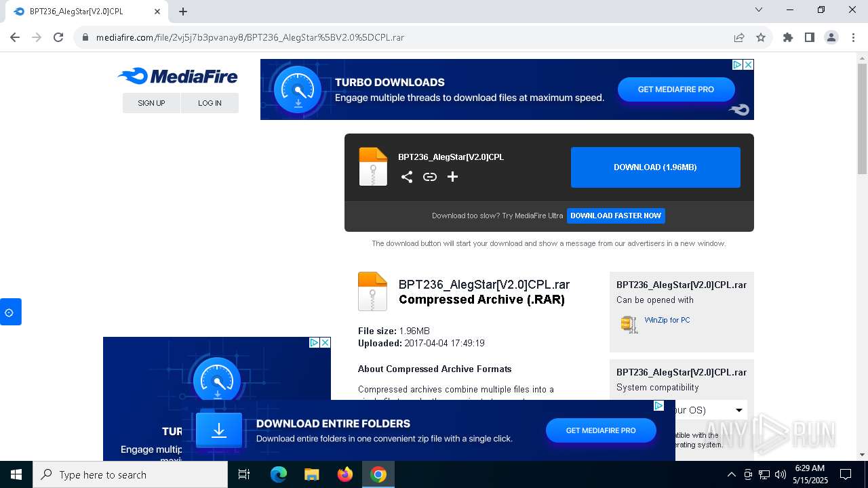868x488 pixels.
Task: Click the page vertical scrollbar thumb
Action: (862, 119)
